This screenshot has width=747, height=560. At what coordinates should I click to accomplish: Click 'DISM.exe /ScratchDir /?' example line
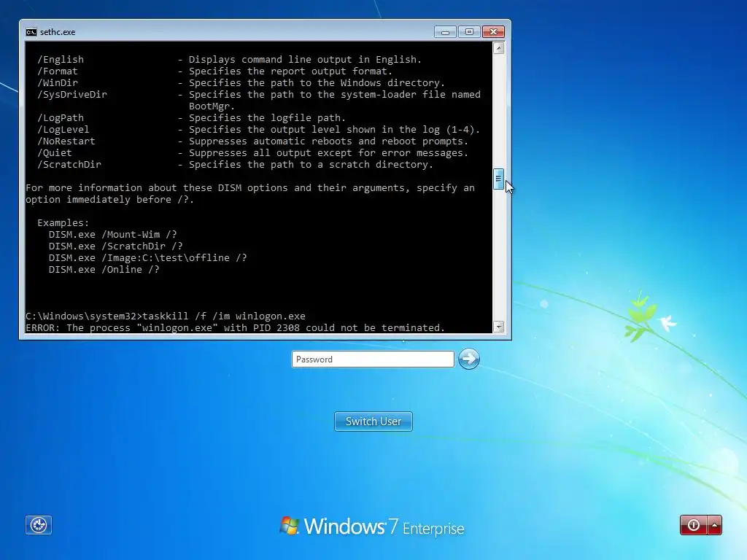point(116,246)
